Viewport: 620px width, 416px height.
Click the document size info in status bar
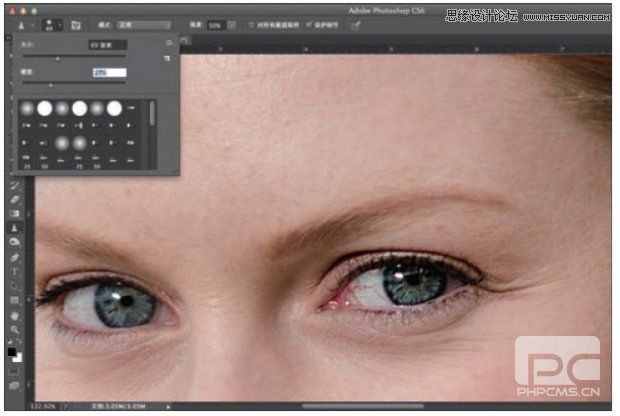[119, 406]
